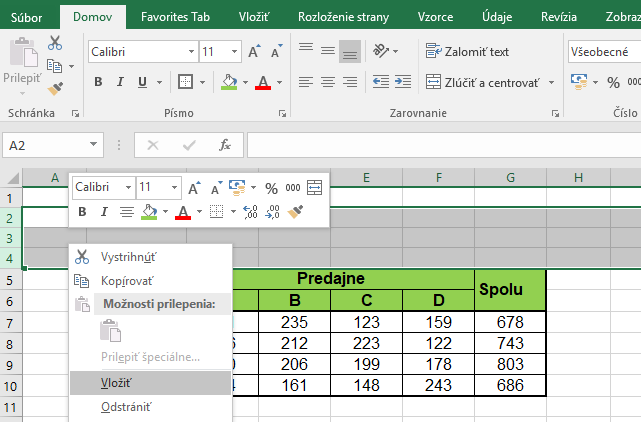Click the Format Painter brush in mini toolbar

click(295, 212)
